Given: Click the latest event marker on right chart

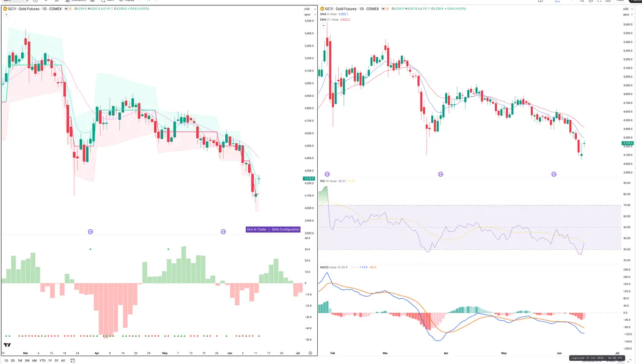Looking at the screenshot, I should (554, 174).
